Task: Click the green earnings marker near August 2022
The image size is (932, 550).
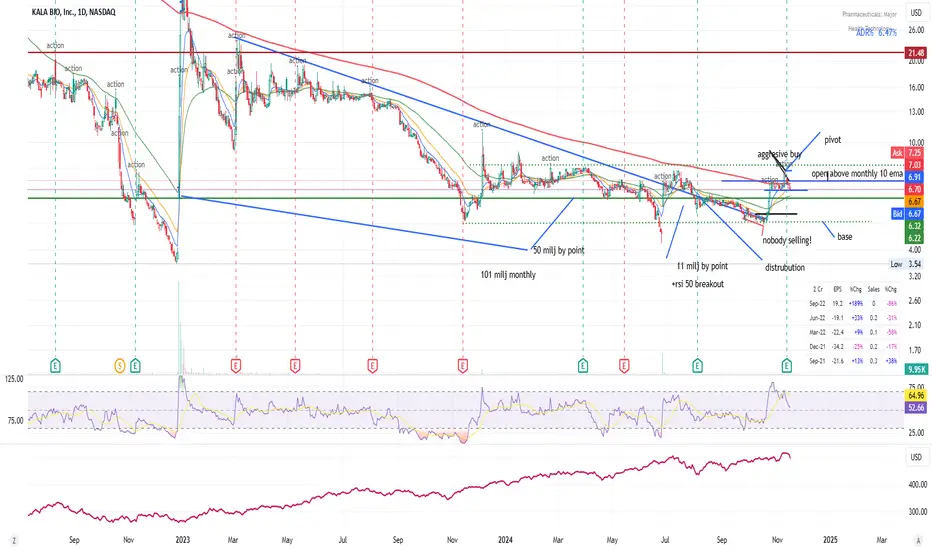Action: (x=55, y=366)
